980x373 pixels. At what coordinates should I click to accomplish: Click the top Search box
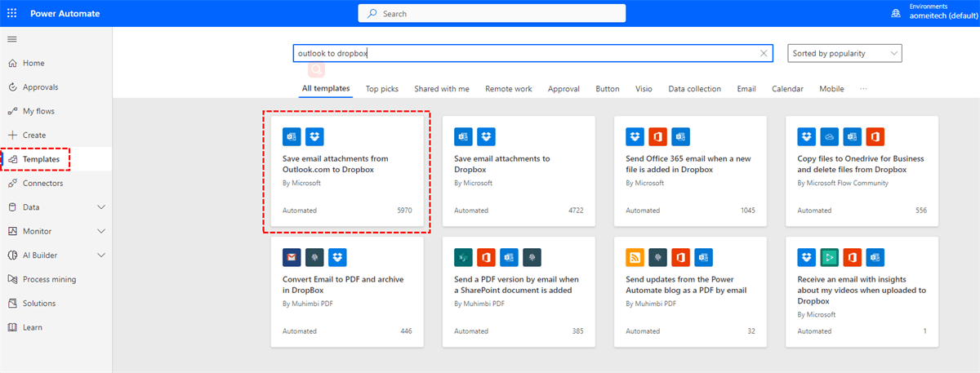pos(492,14)
